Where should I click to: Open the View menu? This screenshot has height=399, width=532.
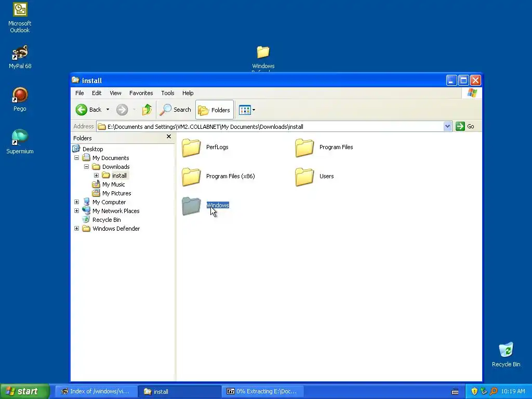[x=115, y=93]
